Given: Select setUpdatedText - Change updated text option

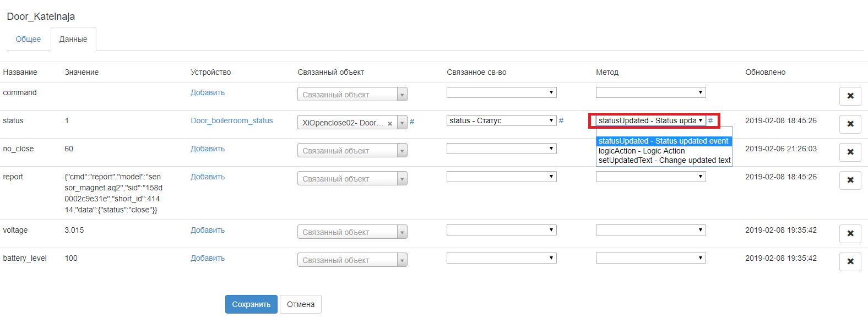Looking at the screenshot, I should pos(664,160).
